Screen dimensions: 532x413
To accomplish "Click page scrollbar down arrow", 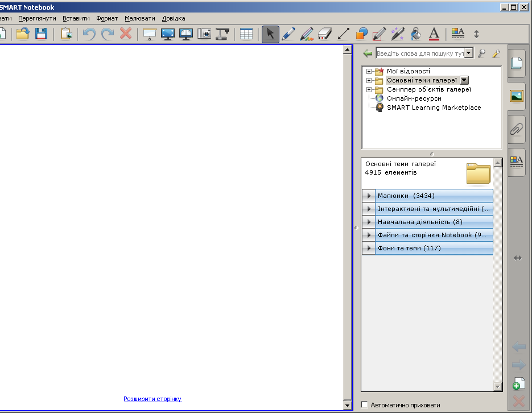I will click(347, 405).
